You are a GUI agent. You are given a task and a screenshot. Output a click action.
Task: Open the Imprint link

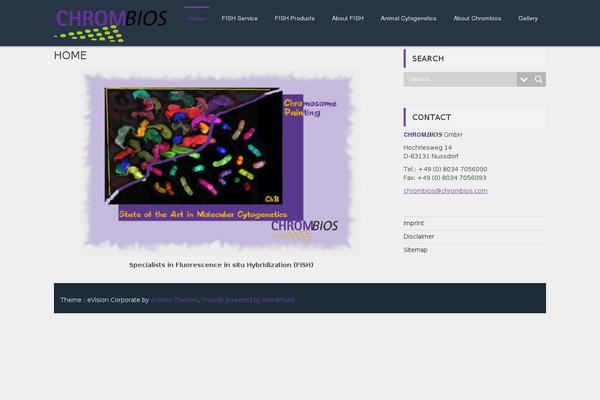(x=414, y=223)
